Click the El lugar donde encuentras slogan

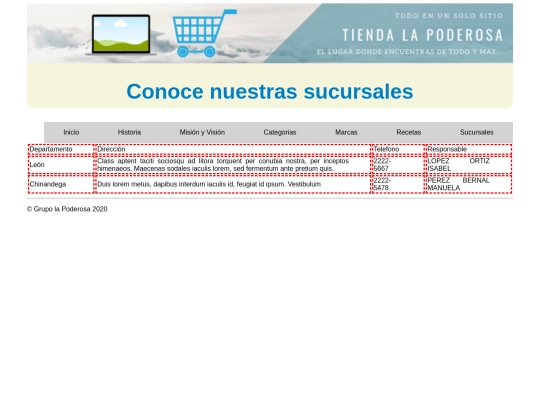(409, 52)
